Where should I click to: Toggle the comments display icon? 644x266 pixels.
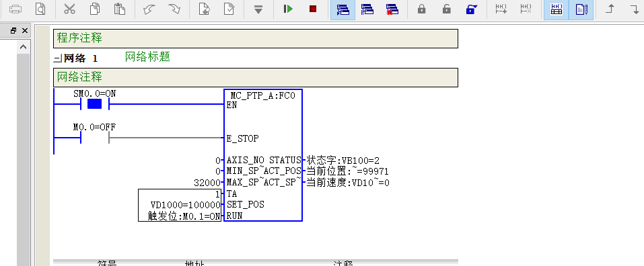click(581, 9)
